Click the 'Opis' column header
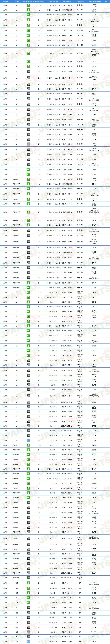The height and width of the screenshot is (644, 110). pos(105,2)
